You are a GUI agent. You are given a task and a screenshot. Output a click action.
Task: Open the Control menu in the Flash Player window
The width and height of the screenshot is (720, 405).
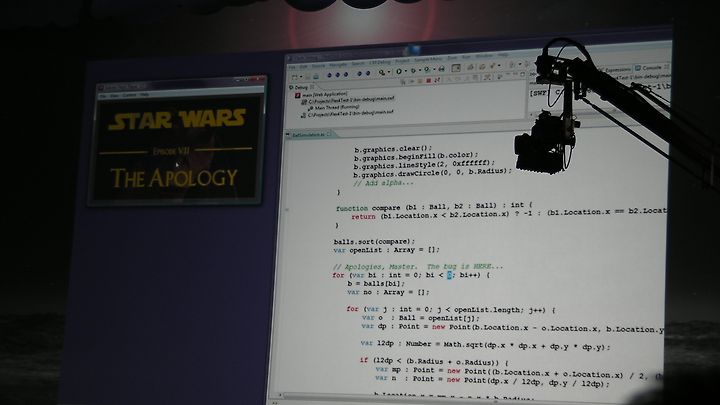click(129, 95)
